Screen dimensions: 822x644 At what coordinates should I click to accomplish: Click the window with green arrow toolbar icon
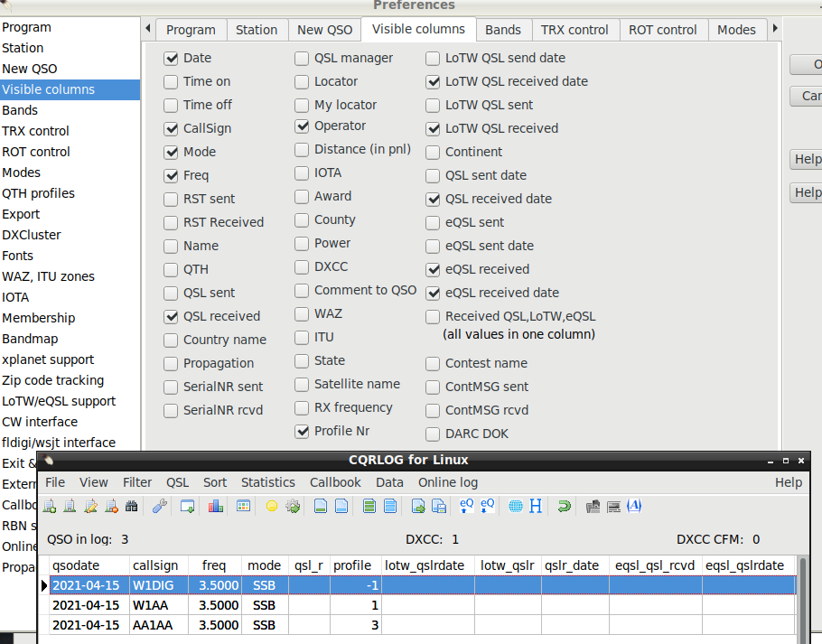187,506
